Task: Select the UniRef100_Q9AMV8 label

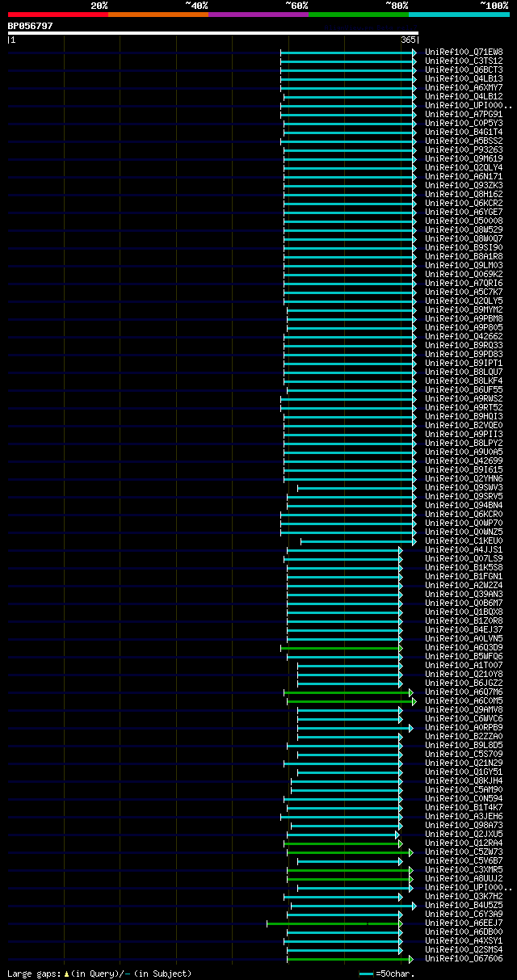Action: click(464, 709)
